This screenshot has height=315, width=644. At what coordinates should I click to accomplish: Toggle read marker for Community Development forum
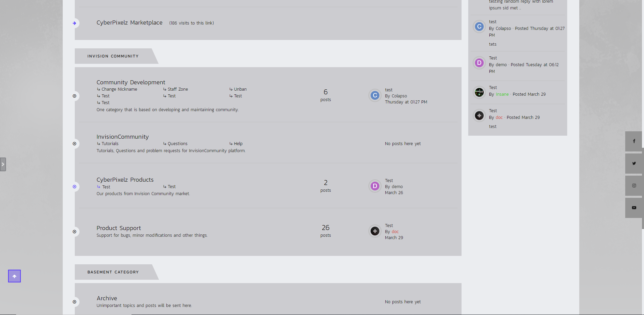pos(74,96)
